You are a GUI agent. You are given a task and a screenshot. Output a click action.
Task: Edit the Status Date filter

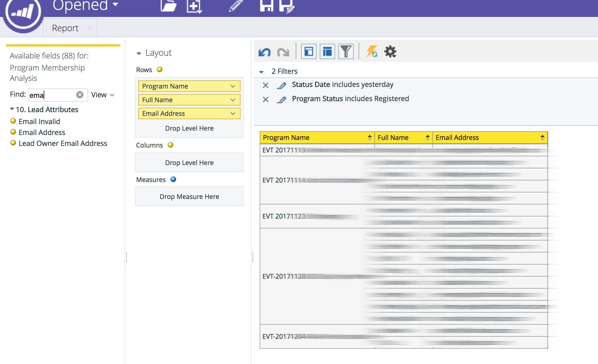click(282, 86)
